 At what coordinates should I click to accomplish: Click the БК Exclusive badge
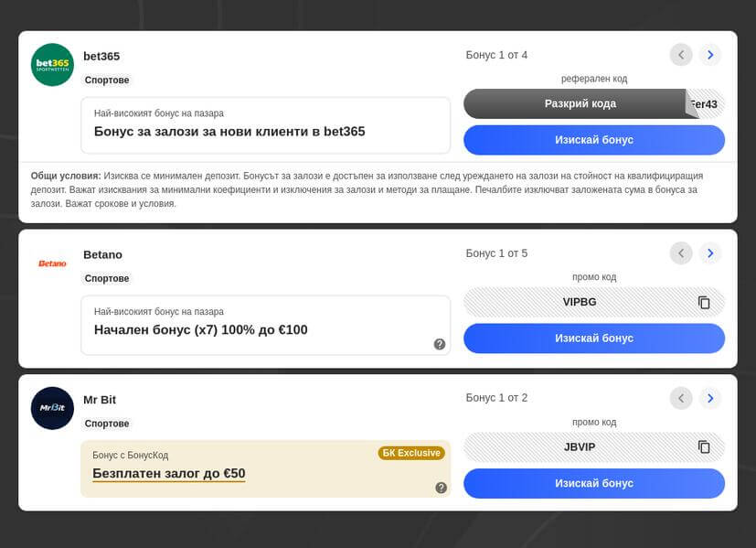[x=411, y=453]
